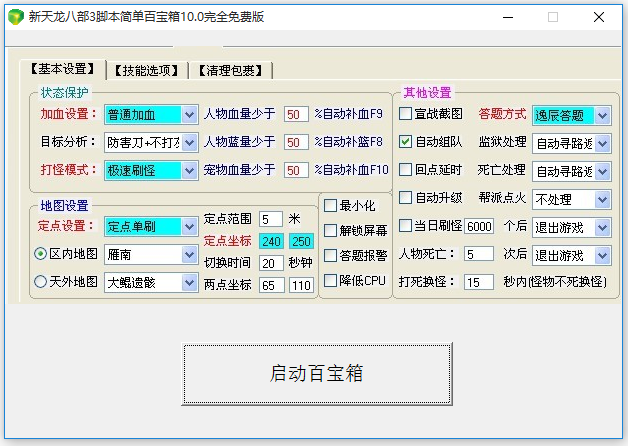Click the 定点范围 input field showing 5

[x=271, y=218]
